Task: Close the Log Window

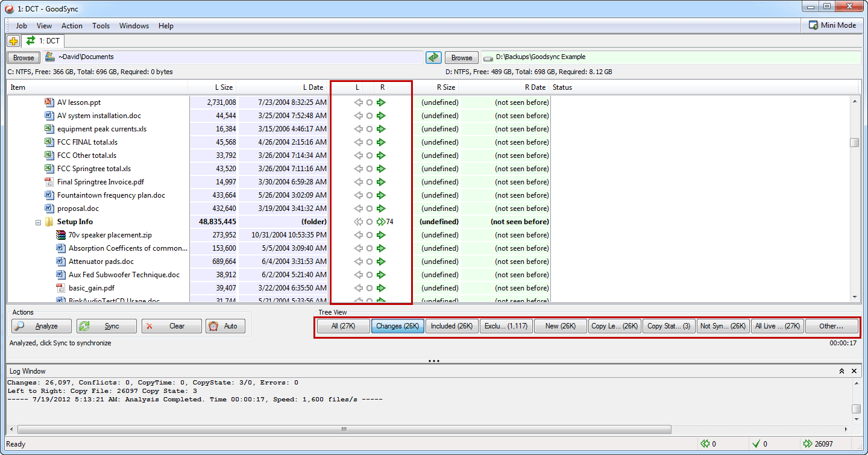Action: [x=854, y=371]
